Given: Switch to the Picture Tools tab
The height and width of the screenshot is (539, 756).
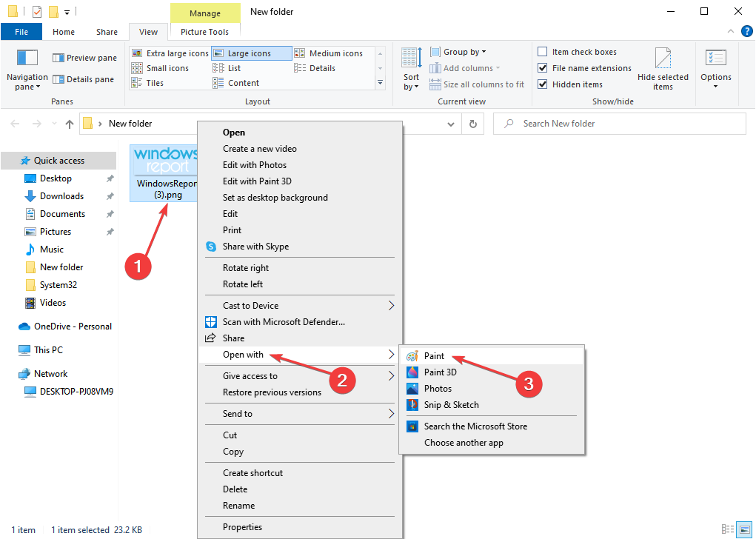Looking at the screenshot, I should pyautogui.click(x=204, y=32).
